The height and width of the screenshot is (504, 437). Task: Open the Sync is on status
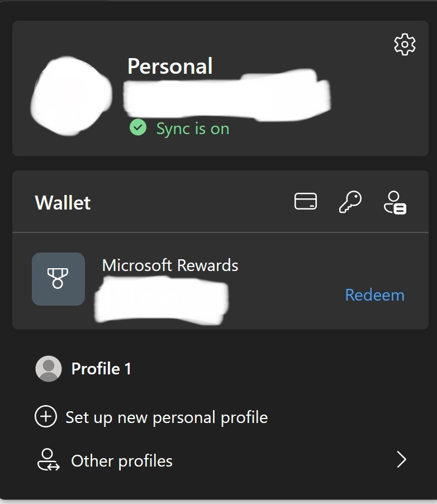[x=193, y=129]
